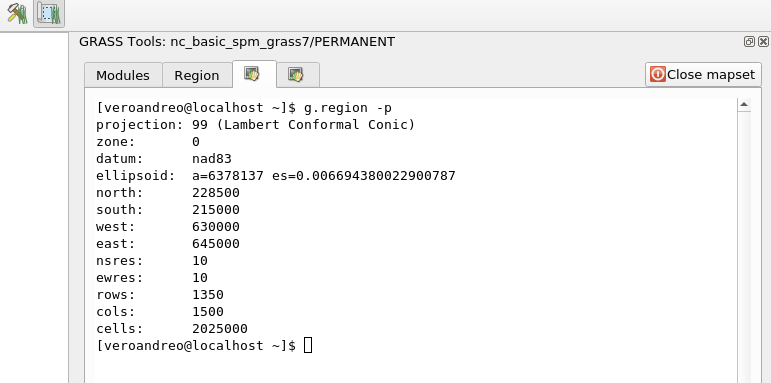This screenshot has height=383, width=771.
Task: Click the Close mapset button
Action: 703,74
